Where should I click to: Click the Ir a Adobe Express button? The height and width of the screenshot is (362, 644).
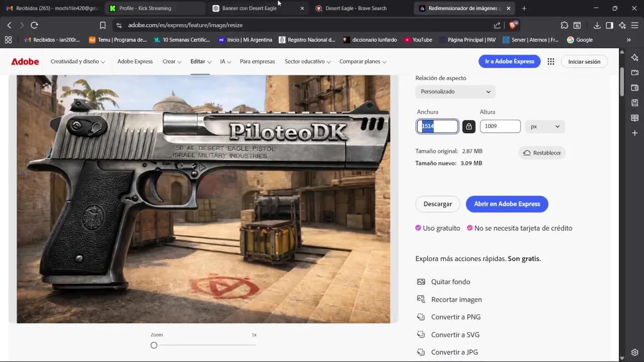[x=509, y=61]
